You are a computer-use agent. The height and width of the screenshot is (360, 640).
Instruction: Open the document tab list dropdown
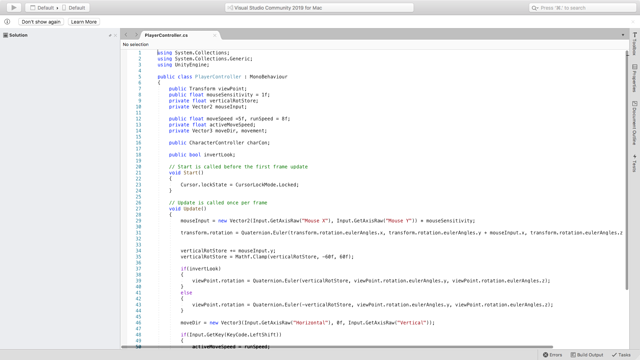click(623, 35)
